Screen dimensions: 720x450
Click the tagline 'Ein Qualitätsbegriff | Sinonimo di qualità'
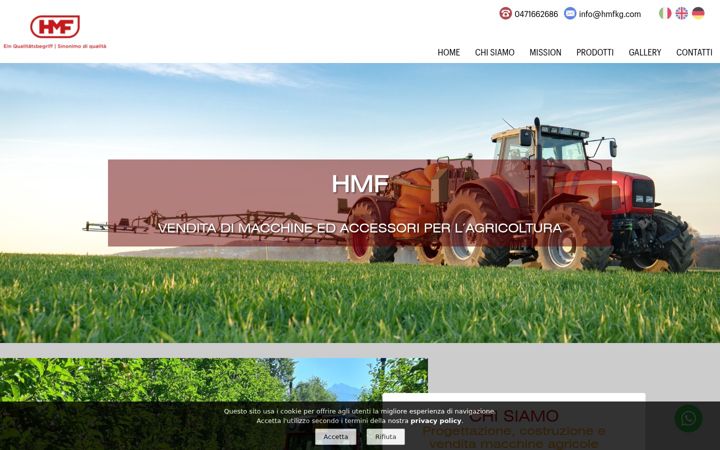coord(55,46)
